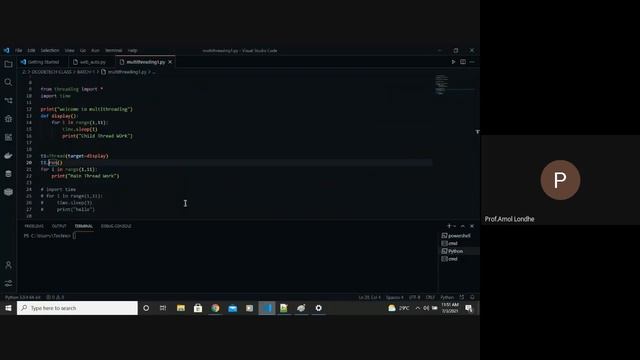Click the Ln 20, Col 4 cursor position indicator
640x360 pixels.
[369, 297]
